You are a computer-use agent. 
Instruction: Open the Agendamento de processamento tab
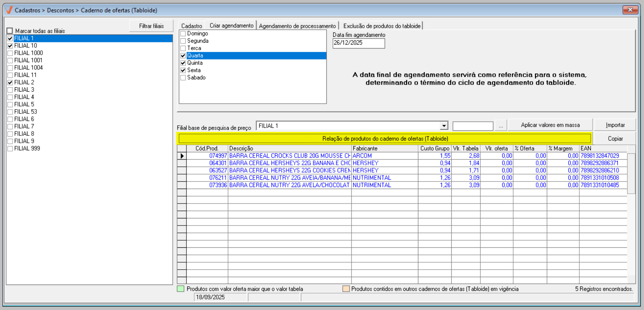[x=297, y=26]
